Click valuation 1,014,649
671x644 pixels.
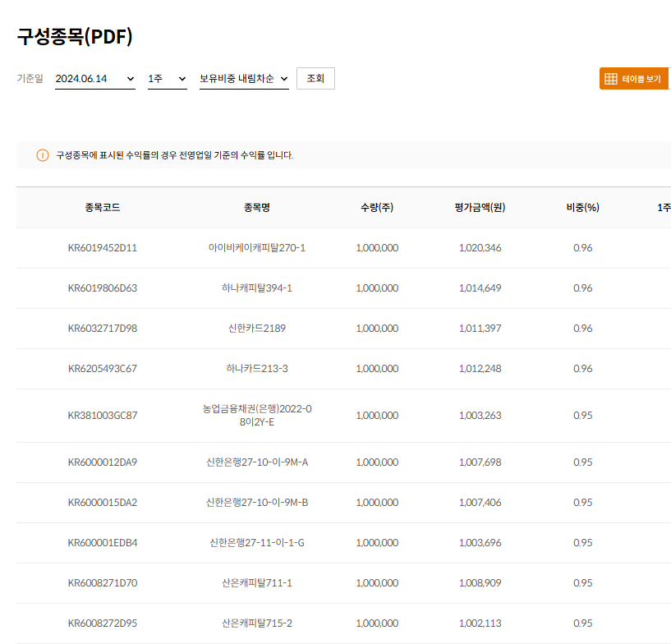coord(480,288)
